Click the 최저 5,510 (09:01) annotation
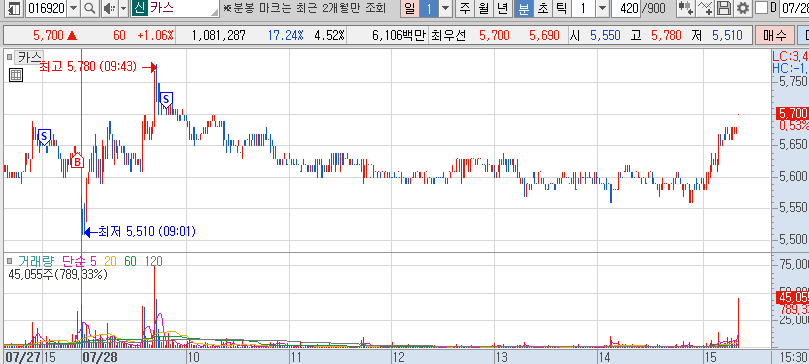809x364 pixels. (x=147, y=231)
